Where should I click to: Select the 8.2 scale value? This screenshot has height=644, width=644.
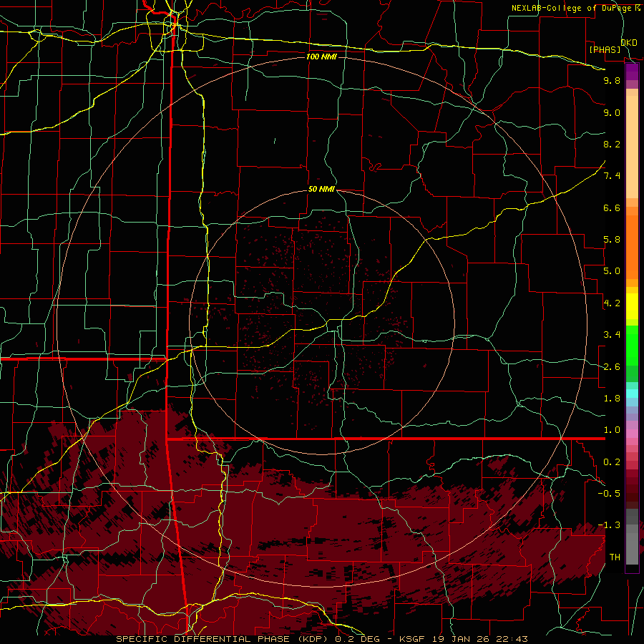[612, 144]
